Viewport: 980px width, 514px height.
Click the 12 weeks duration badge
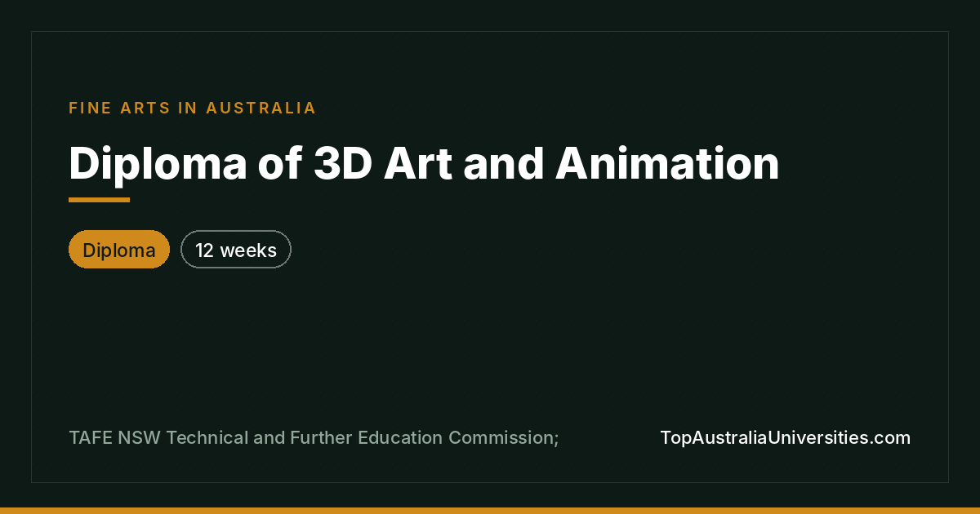[236, 250]
